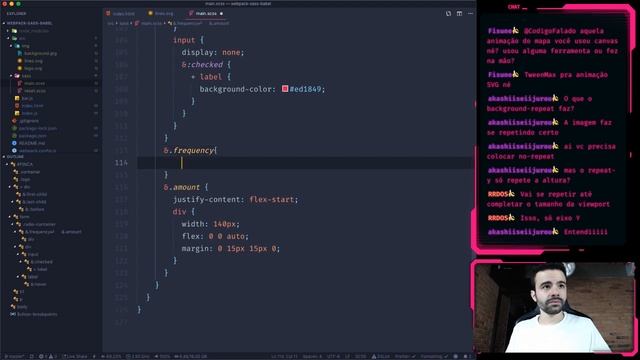Screen dimensions: 640x360
Task: Click Live Share in the status bar
Action: (74, 356)
